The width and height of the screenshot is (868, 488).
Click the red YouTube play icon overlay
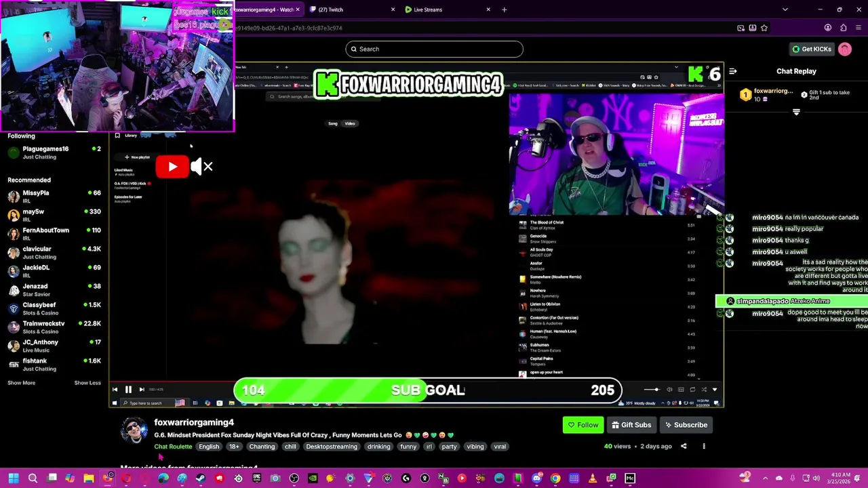coord(172,167)
